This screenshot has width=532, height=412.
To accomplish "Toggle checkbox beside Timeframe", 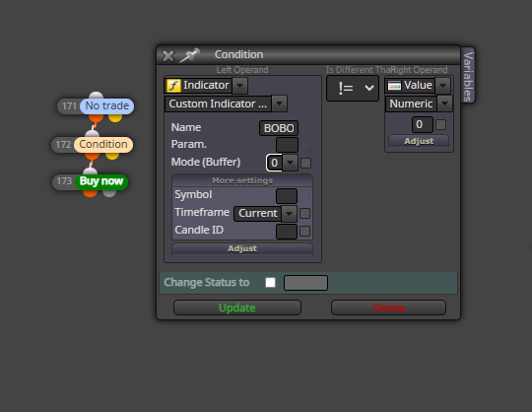I will pyautogui.click(x=305, y=214).
